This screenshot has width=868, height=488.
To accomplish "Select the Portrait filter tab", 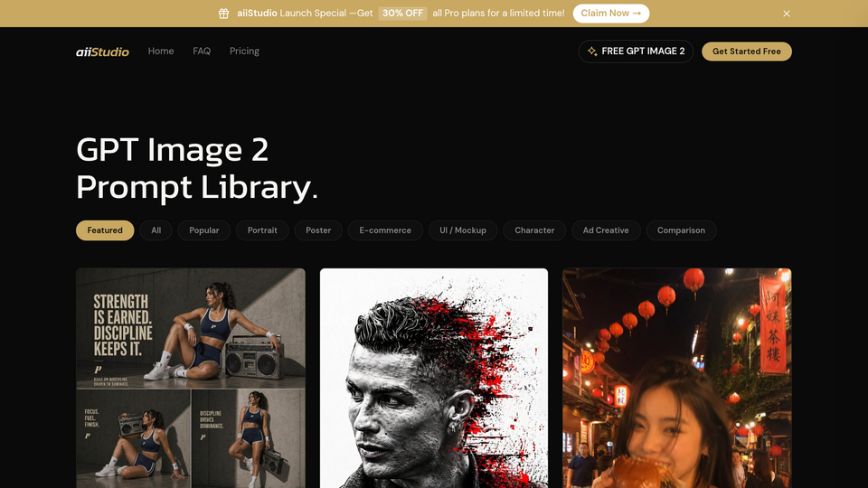I will pos(262,230).
